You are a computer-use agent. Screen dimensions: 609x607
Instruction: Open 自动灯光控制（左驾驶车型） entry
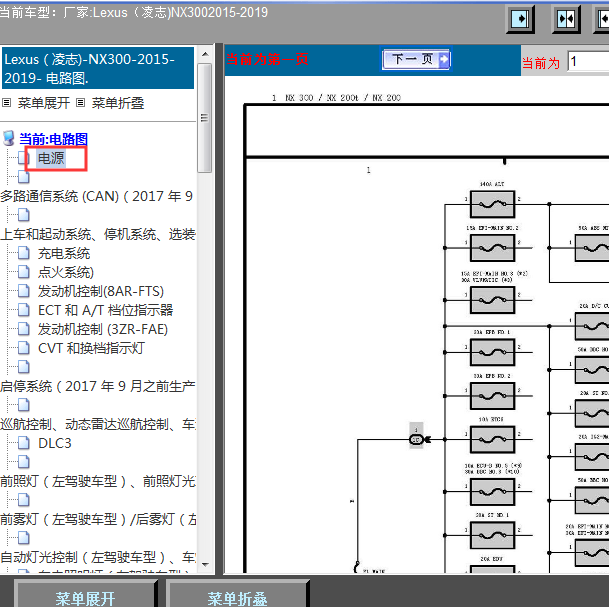click(x=98, y=557)
